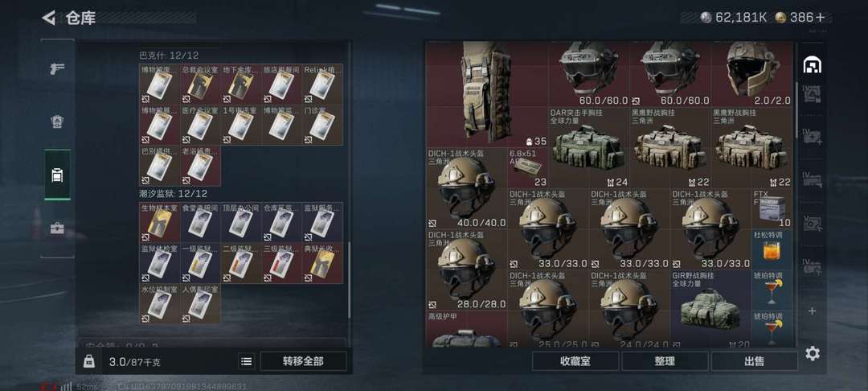Click the 整理 sort button
Screen dimensions: 868x391
pos(665,362)
